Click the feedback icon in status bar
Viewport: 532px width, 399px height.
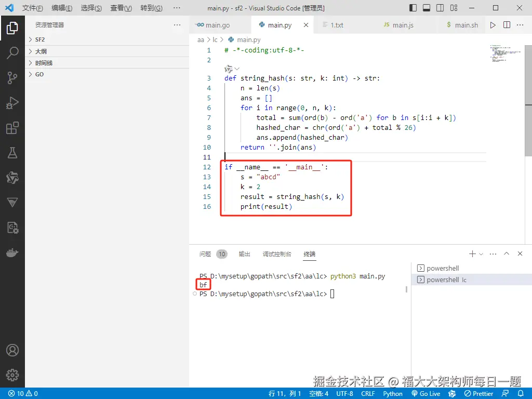[505, 394]
